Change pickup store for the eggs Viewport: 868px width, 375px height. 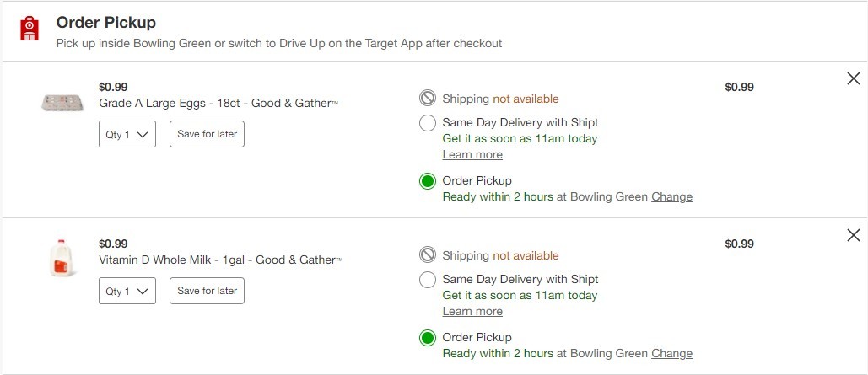[671, 197]
